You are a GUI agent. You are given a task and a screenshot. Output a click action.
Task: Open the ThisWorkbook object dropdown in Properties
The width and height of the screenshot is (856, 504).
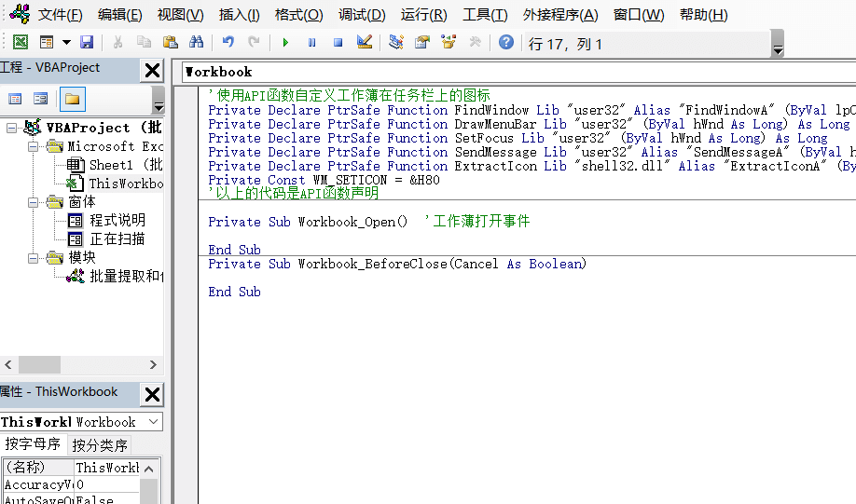(153, 422)
